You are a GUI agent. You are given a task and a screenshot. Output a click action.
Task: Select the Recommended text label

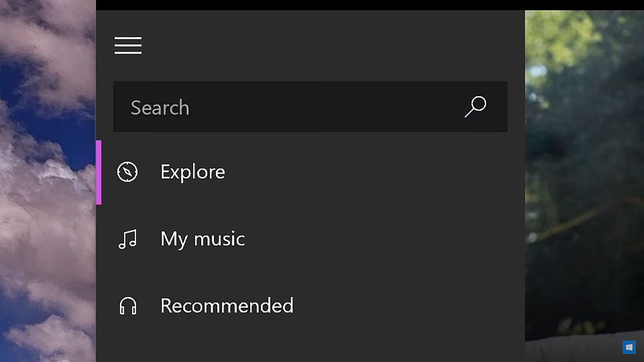point(226,306)
